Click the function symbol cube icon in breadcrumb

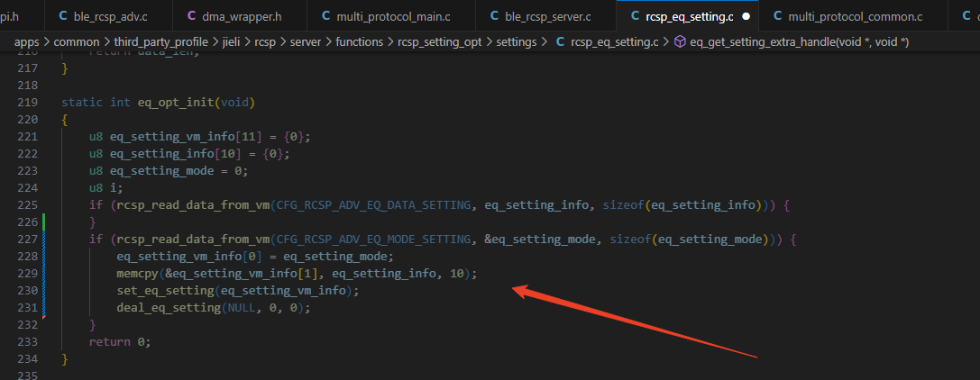pos(680,42)
